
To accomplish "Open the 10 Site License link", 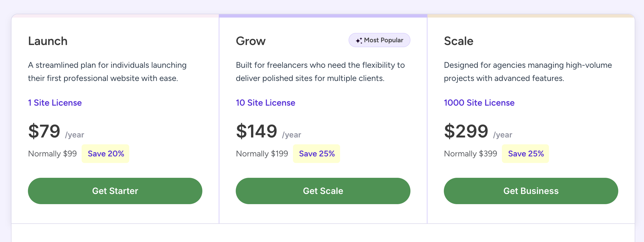I will [266, 103].
